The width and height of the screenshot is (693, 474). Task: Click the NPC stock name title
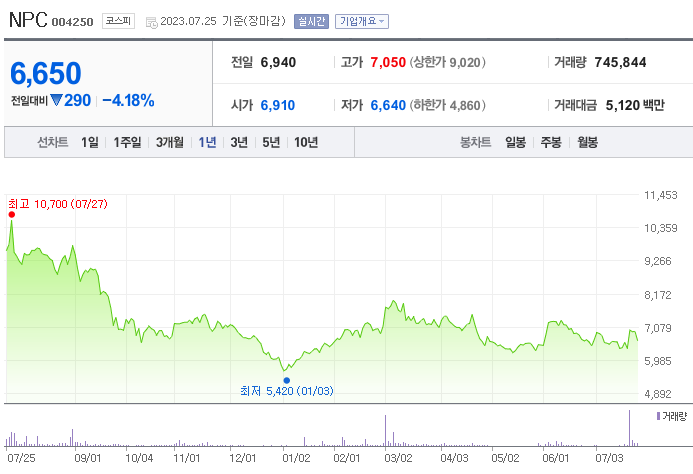click(x=28, y=20)
